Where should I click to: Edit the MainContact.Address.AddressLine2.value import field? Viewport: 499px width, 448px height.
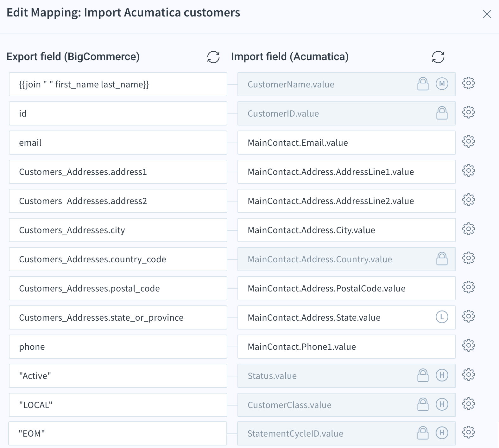(x=347, y=201)
